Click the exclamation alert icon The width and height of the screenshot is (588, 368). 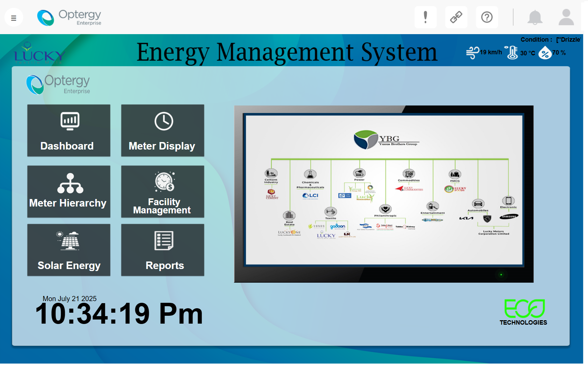point(425,17)
